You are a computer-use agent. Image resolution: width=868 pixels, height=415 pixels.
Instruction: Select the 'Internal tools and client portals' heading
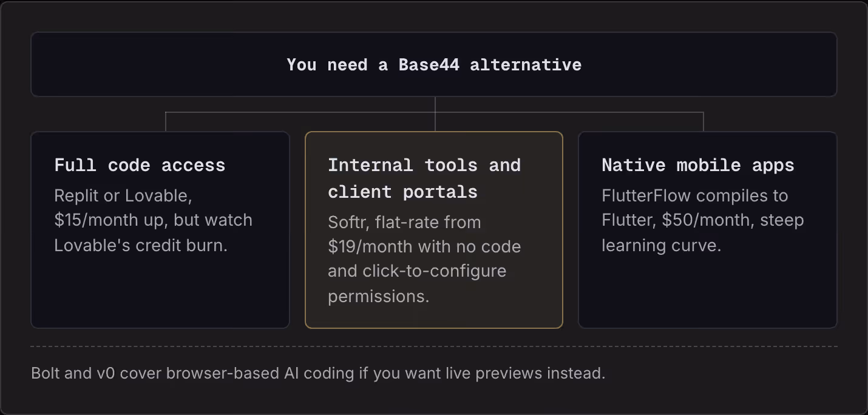(x=424, y=178)
